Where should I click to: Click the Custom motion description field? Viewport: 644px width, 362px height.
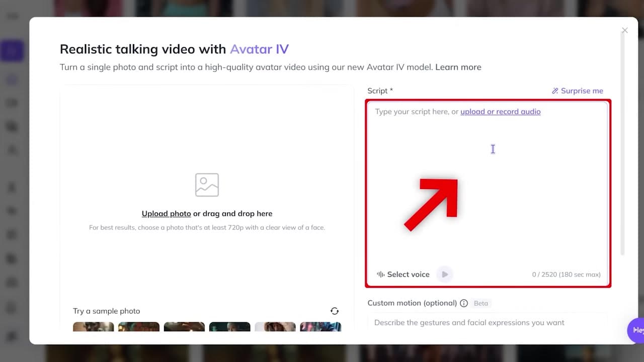coord(487,322)
